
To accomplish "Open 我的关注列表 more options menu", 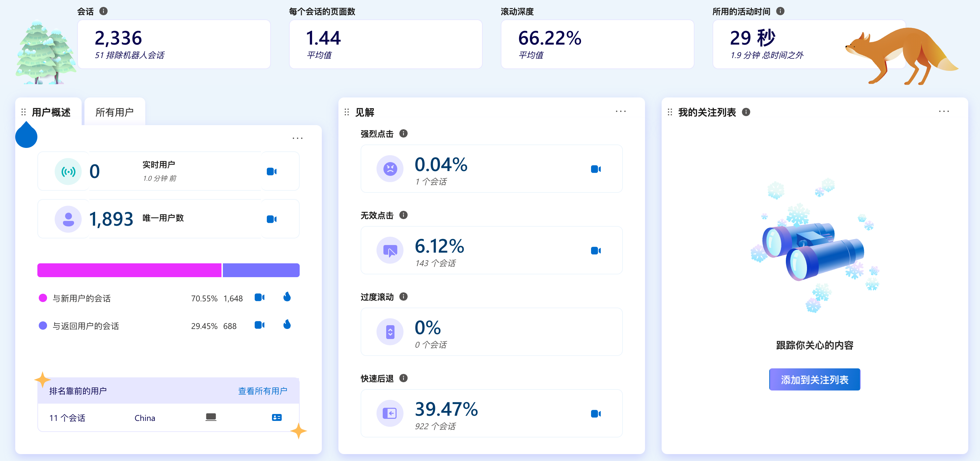I will (x=943, y=111).
